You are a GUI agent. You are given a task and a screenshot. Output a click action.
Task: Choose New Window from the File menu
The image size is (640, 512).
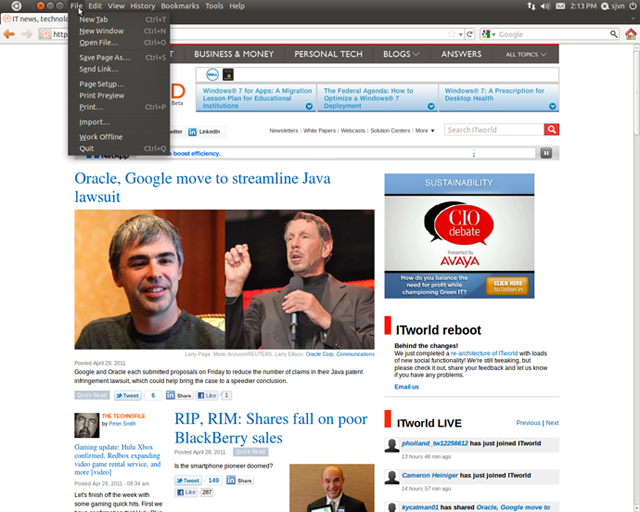click(119, 31)
